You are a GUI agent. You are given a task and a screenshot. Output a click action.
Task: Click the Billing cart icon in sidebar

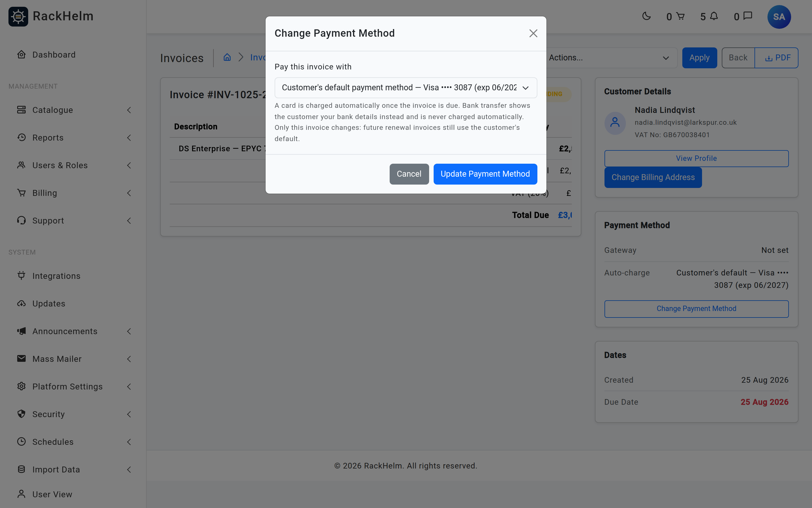click(x=21, y=193)
